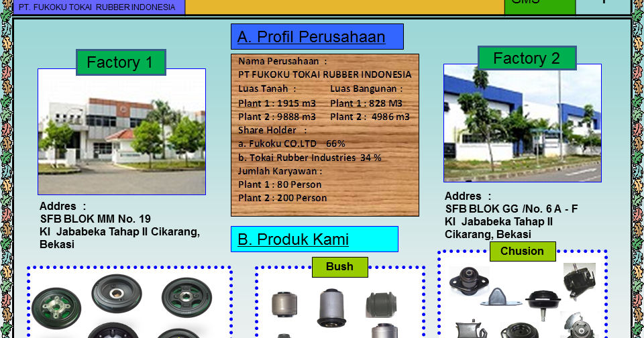Select 'PT FUKOKU TOKAI RUBBER INDONESIA' in profile box
The height and width of the screenshot is (338, 644).
pyautogui.click(x=325, y=74)
